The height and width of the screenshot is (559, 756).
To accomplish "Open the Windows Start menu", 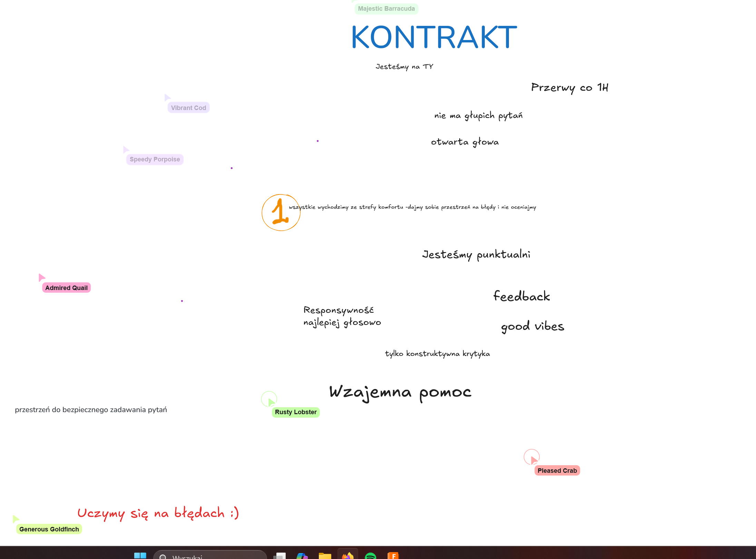I will (140, 556).
